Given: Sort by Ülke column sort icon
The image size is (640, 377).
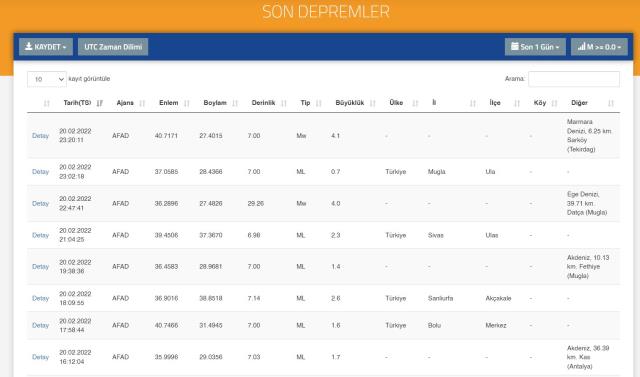Looking at the screenshot, I should [415, 103].
